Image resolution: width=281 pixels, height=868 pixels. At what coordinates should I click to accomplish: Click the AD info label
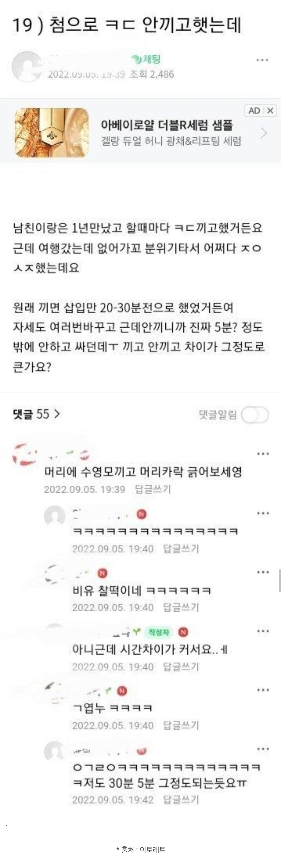(x=254, y=111)
